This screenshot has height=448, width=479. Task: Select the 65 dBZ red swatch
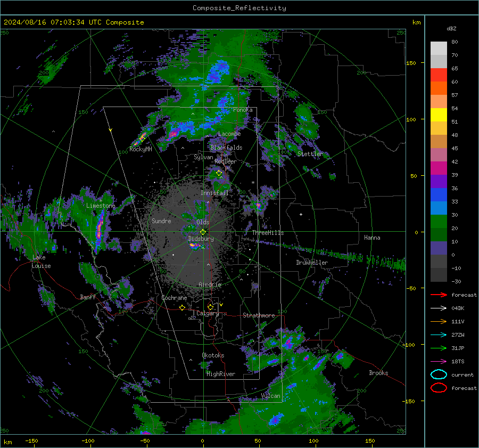coord(439,75)
